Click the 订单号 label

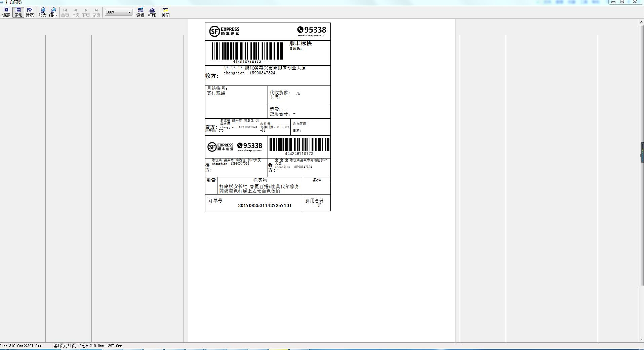click(215, 201)
